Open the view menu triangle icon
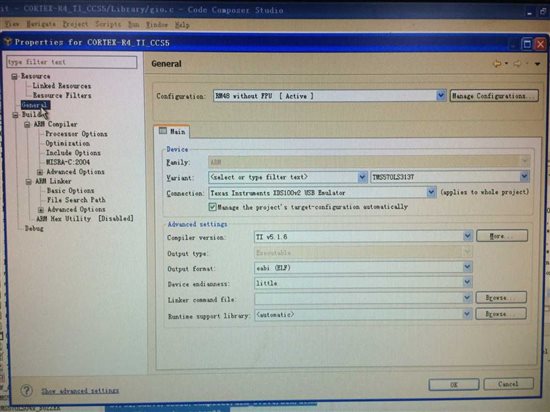 point(537,64)
